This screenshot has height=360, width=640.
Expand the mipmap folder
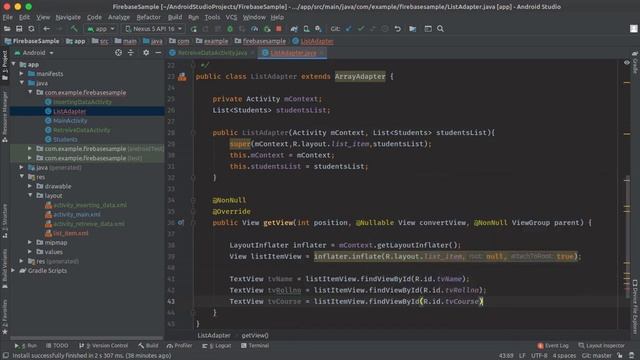point(30,242)
